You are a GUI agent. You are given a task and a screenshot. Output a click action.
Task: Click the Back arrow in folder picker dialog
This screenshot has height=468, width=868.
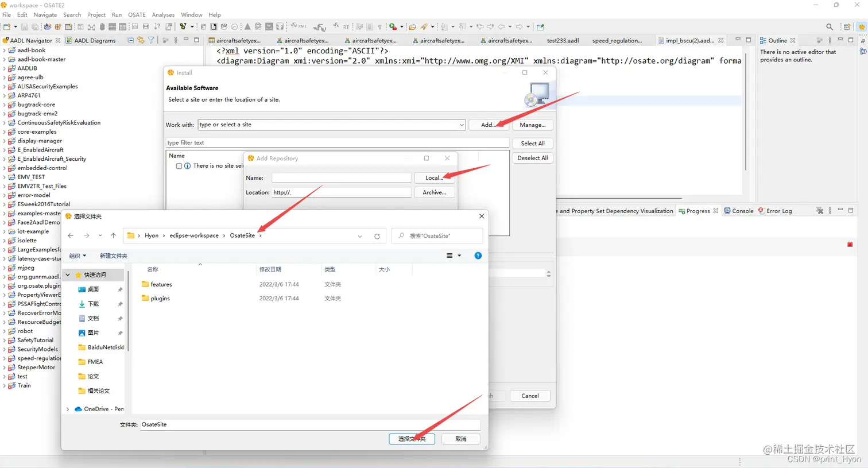tap(71, 235)
